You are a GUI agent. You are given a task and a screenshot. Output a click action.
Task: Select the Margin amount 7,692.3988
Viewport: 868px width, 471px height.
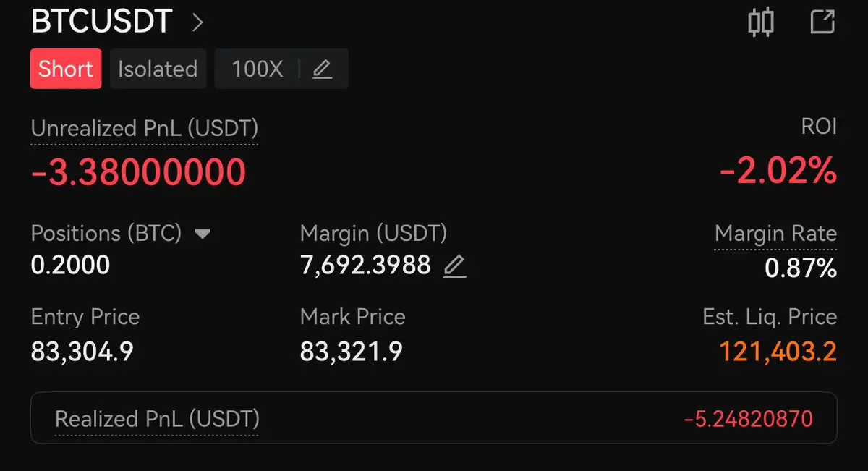coord(365,266)
